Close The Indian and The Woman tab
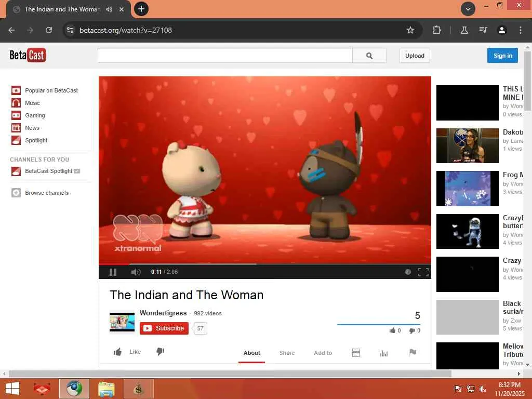The height and width of the screenshot is (399, 532). [122, 9]
